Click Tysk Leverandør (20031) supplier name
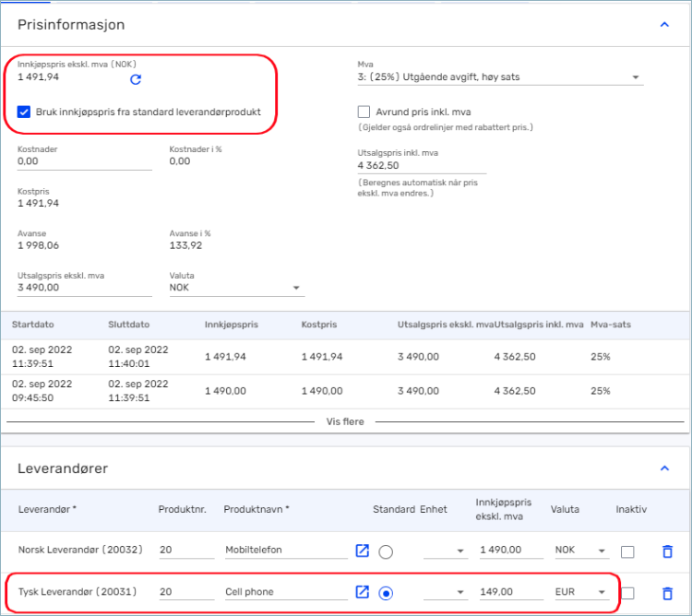The width and height of the screenshot is (692, 616). [x=78, y=592]
